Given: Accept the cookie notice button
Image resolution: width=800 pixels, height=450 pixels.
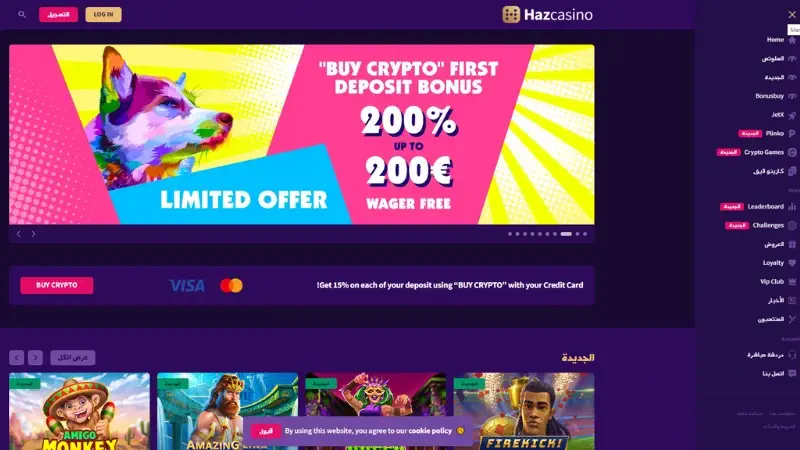Looking at the screenshot, I should 266,431.
